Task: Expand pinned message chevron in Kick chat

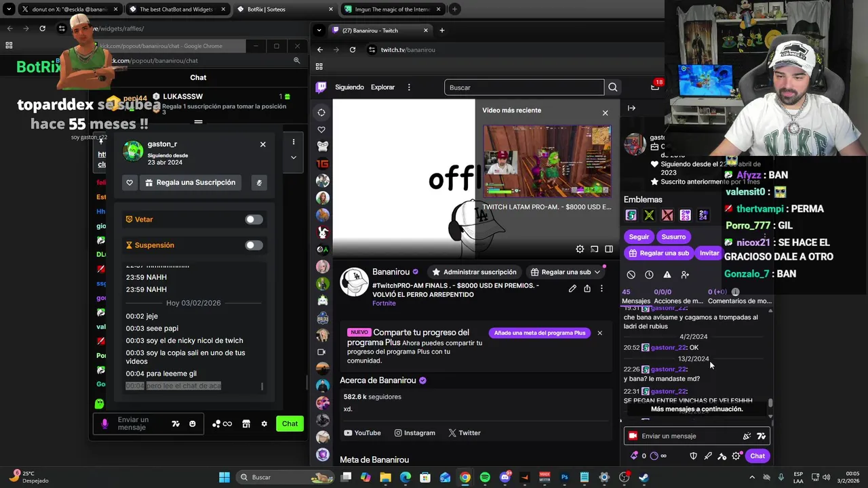Action: click(x=293, y=157)
